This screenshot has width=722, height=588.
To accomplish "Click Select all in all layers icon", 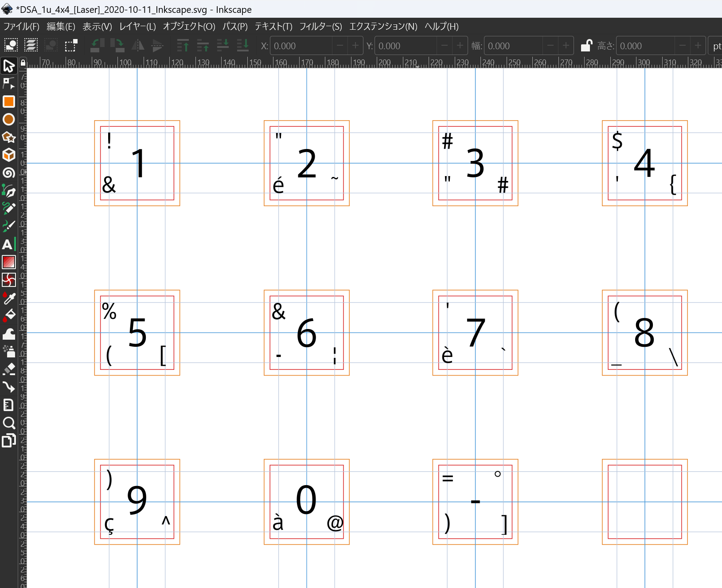I will pos(31,45).
